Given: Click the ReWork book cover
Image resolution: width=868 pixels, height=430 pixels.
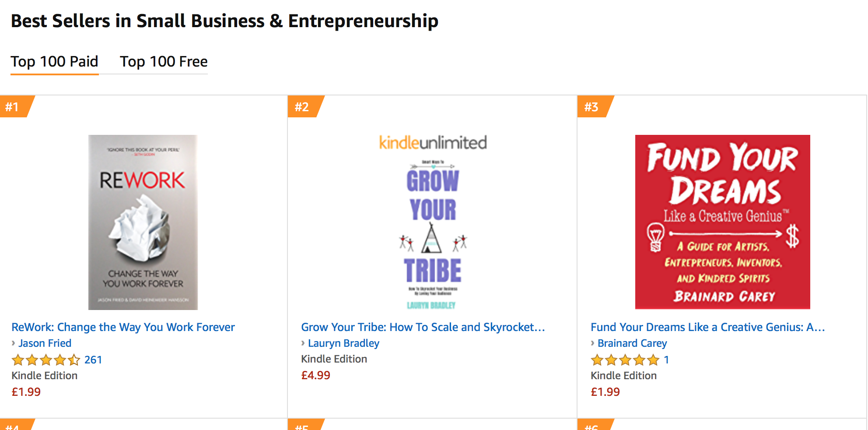Looking at the screenshot, I should (x=143, y=222).
